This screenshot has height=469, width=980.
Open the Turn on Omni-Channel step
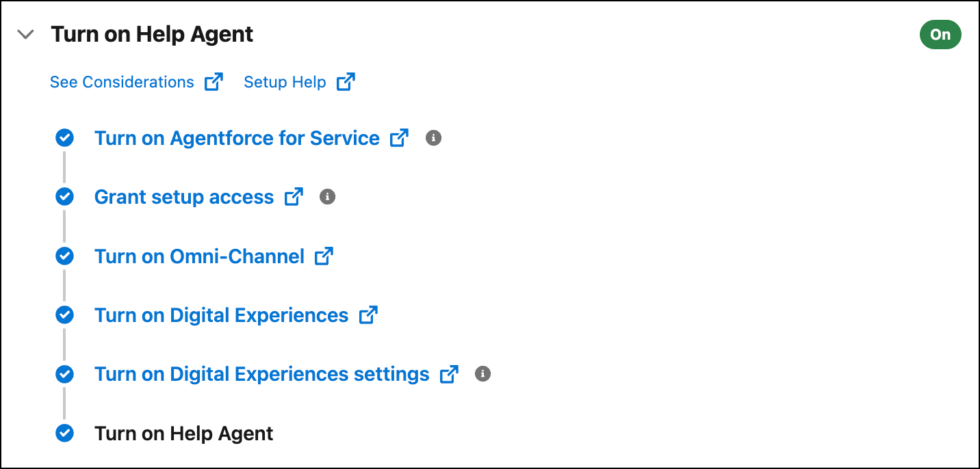(x=199, y=256)
